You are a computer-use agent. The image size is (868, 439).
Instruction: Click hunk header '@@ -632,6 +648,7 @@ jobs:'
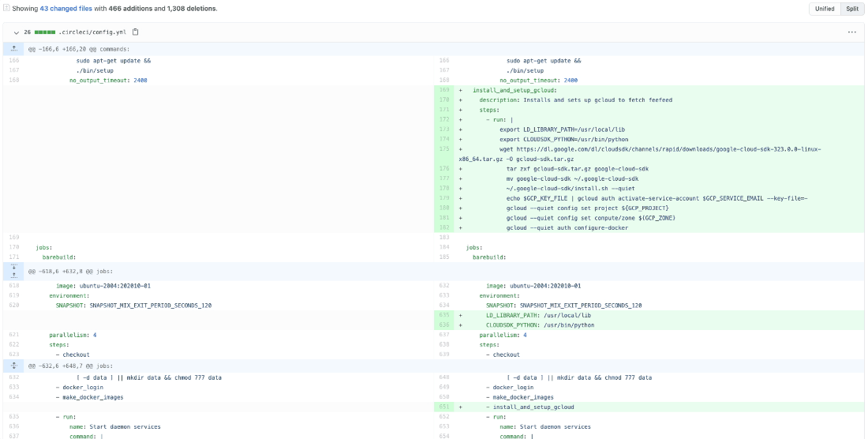pyautogui.click(x=70, y=366)
